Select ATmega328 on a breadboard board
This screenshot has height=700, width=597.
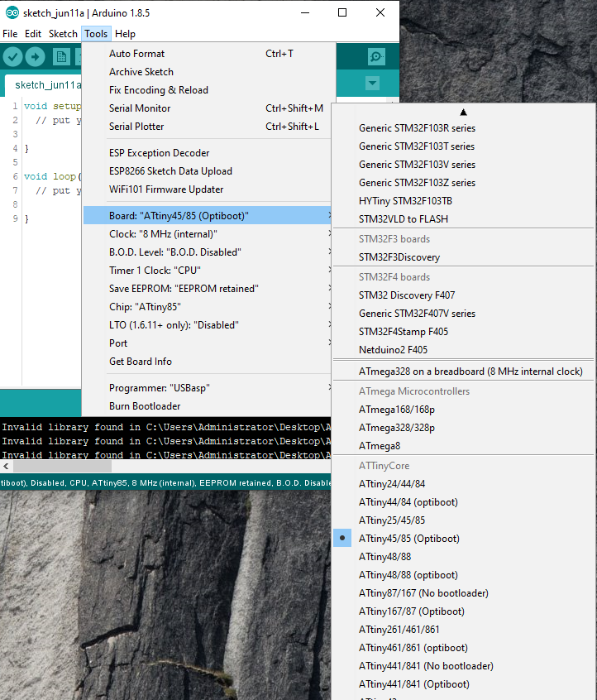[x=464, y=372]
